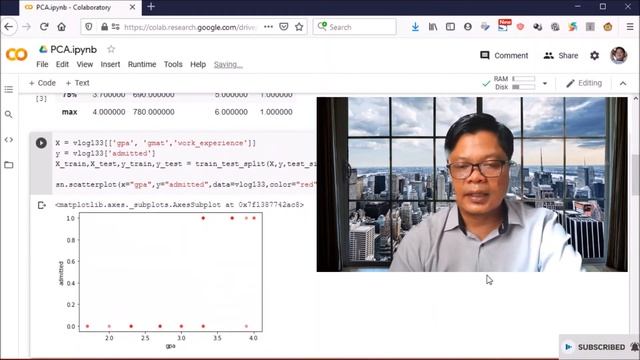The image size is (640, 360).
Task: Add a new Code cell
Action: (42, 83)
